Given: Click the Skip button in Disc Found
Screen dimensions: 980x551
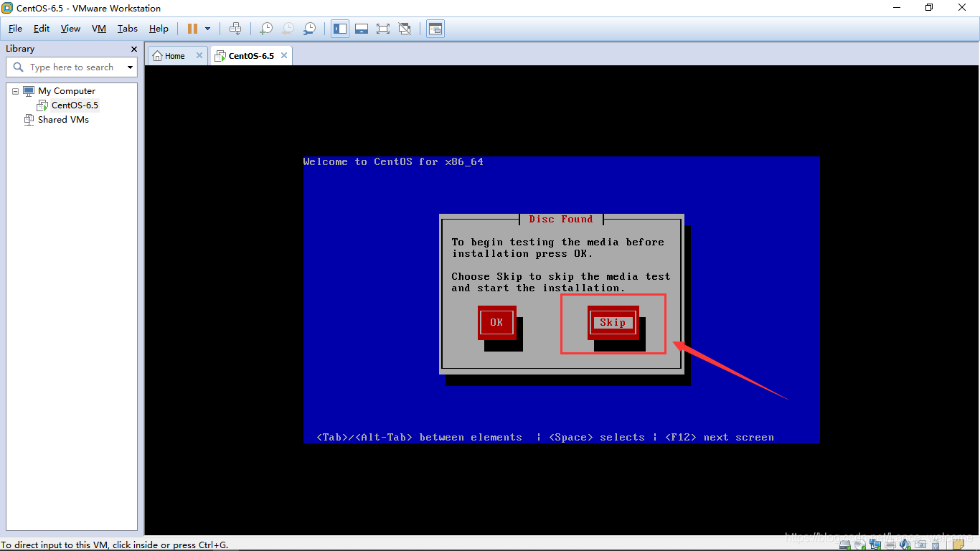Looking at the screenshot, I should tap(613, 322).
